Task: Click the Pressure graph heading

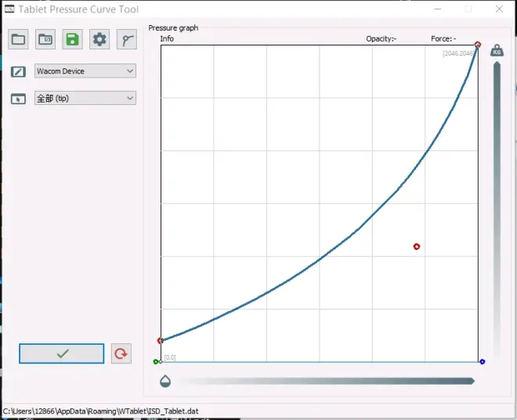Action: [x=173, y=28]
